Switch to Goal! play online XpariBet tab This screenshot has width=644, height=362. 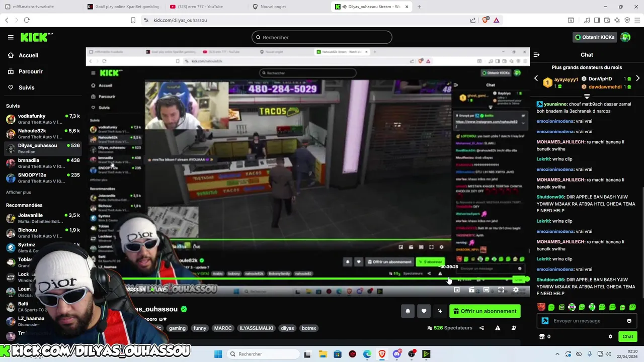123,7
